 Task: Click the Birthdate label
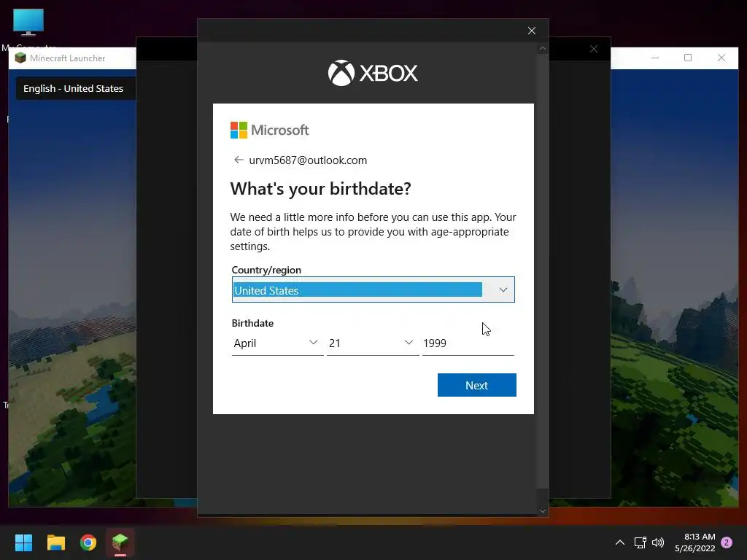252,323
